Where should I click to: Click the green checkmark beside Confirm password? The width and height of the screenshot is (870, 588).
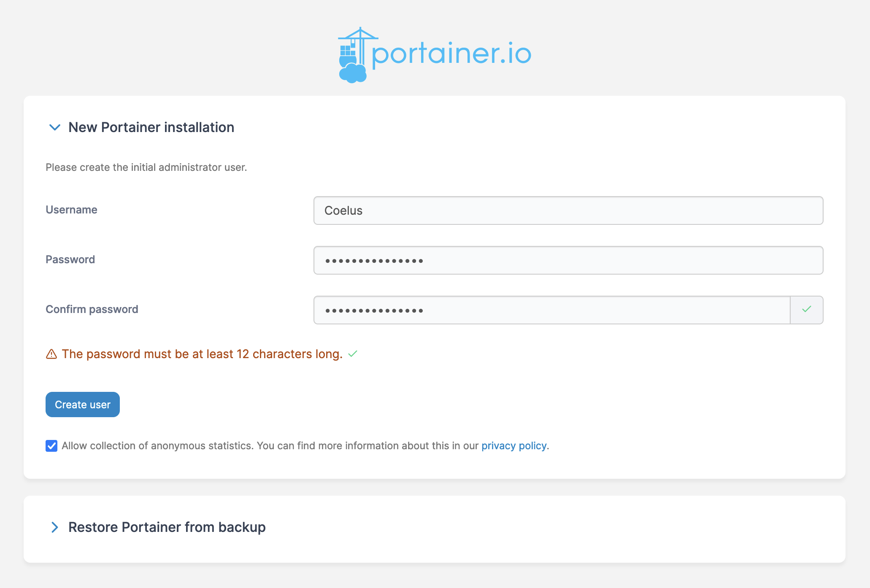807,310
